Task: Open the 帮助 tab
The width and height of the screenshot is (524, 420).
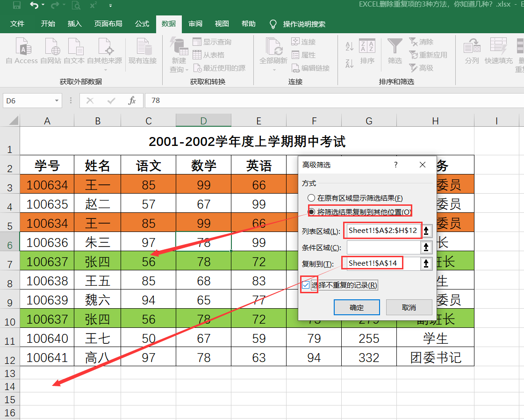Action: point(249,24)
